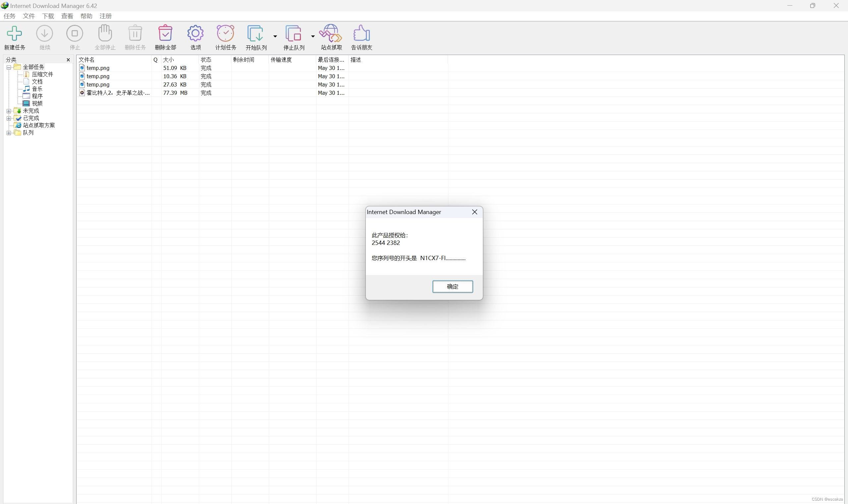Close the Internet Download Manager dialog
The height and width of the screenshot is (504, 848).
[x=475, y=212]
